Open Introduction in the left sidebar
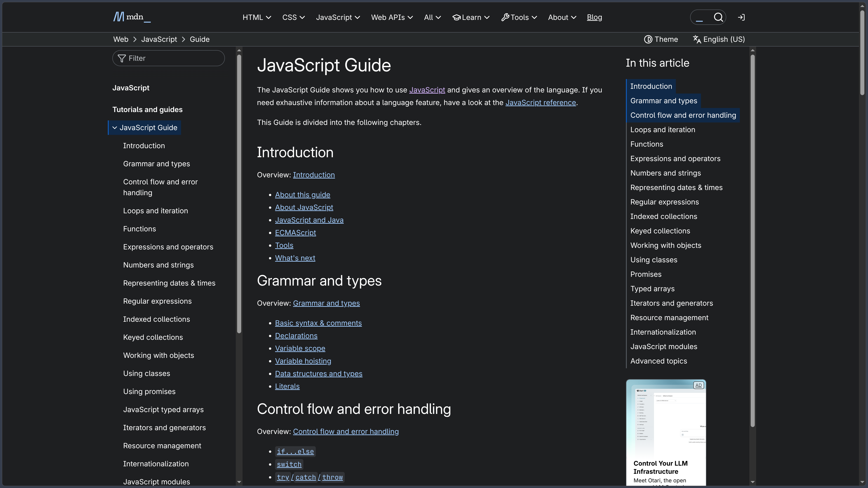 point(144,146)
